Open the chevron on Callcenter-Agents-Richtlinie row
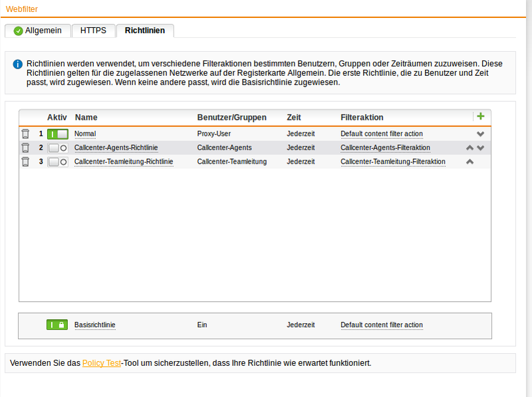 click(480, 148)
